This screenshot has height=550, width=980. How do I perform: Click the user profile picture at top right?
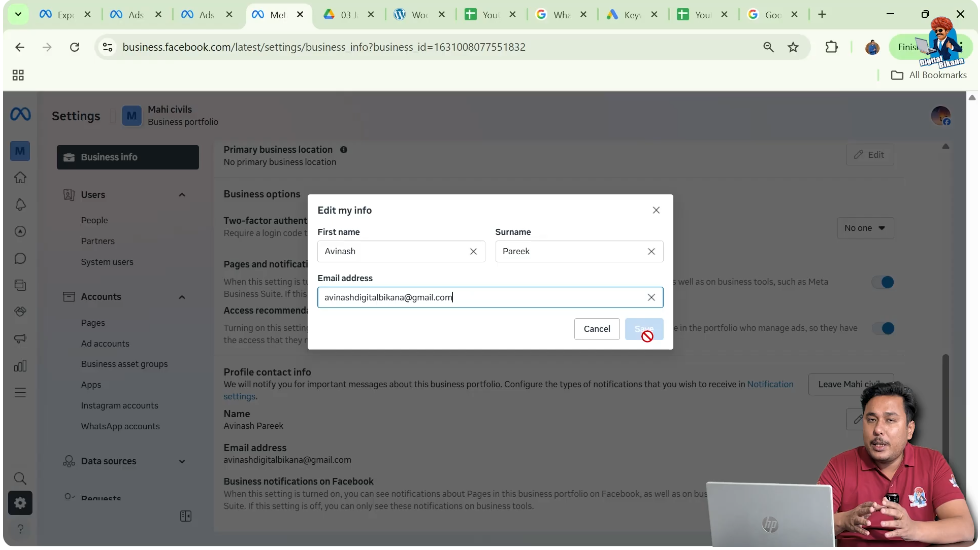(940, 116)
